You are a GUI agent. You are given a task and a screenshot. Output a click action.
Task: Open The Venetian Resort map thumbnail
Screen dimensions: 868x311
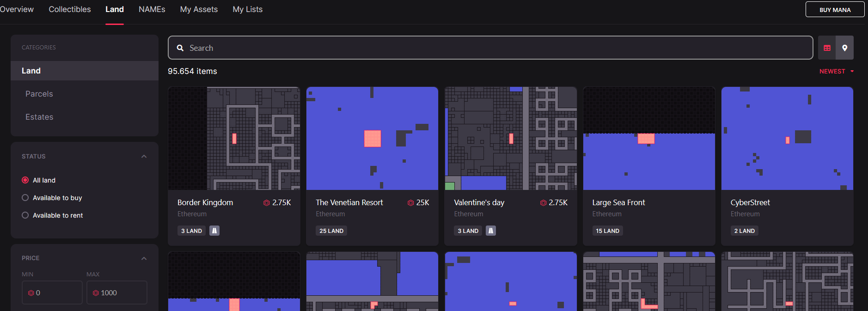pyautogui.click(x=372, y=138)
